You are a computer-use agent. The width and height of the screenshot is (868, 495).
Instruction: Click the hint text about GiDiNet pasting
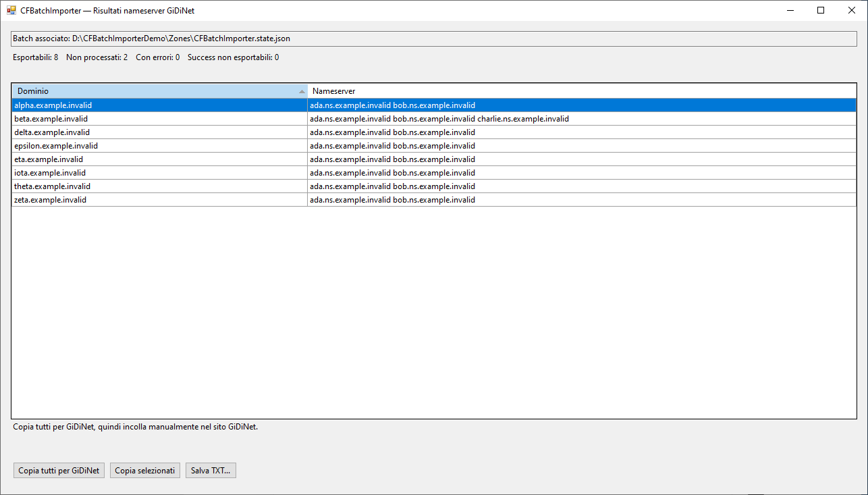tap(135, 427)
